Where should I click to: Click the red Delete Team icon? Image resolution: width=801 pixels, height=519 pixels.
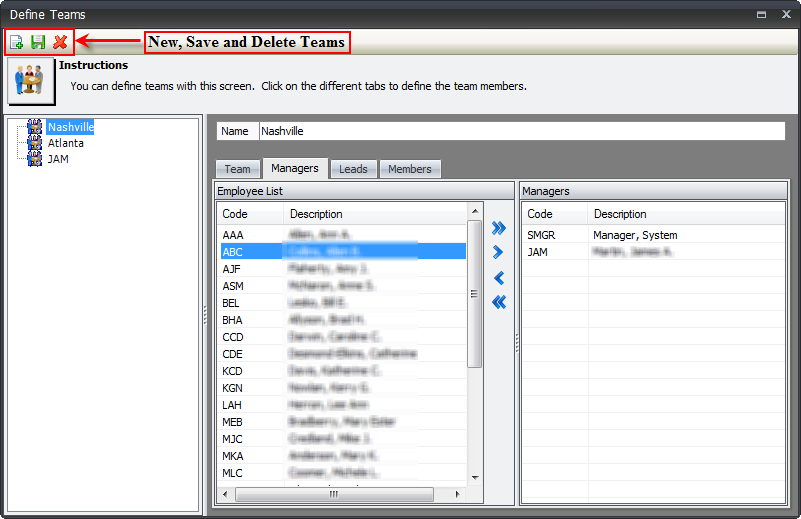click(x=60, y=42)
